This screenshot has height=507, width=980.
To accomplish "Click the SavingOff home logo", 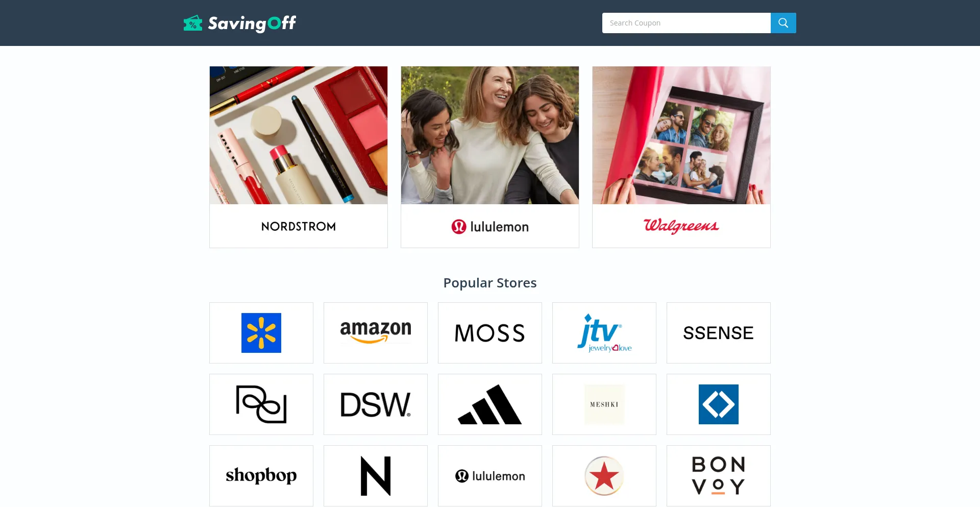I will 240,23.
